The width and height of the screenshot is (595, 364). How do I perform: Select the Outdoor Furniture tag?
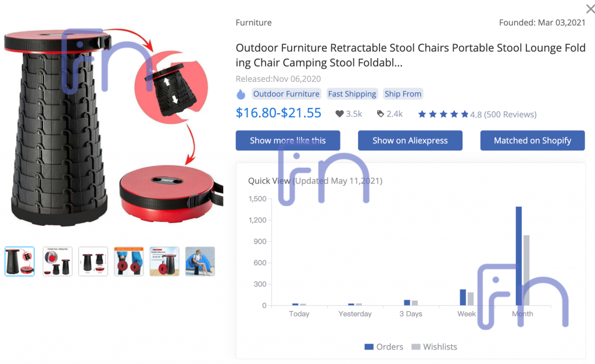286,94
